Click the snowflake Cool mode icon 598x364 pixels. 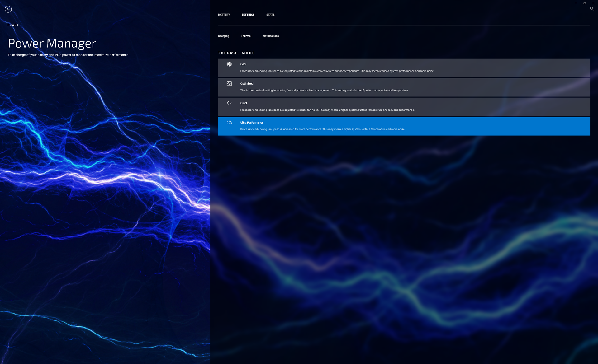coord(229,64)
